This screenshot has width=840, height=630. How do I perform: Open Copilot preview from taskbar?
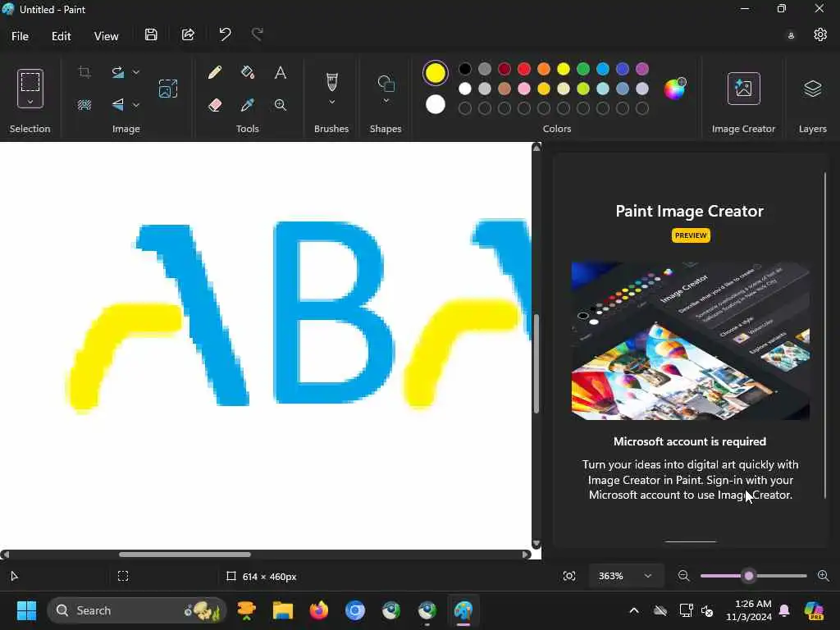814,610
